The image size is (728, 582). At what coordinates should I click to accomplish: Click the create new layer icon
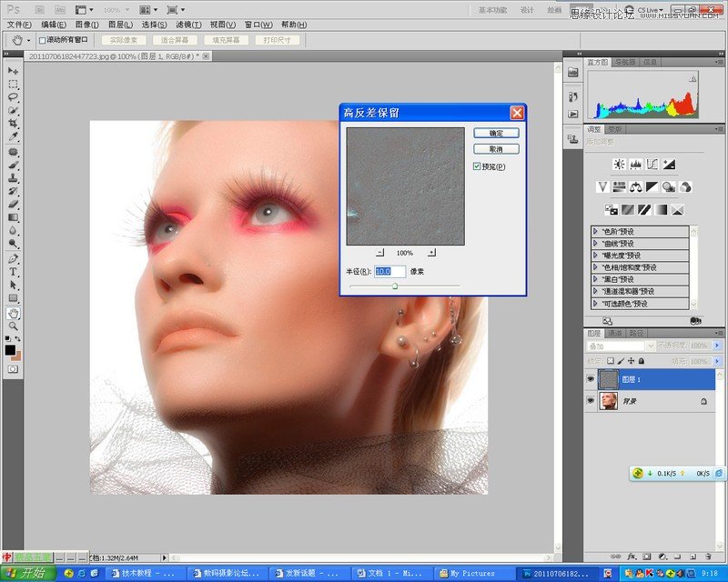click(694, 557)
